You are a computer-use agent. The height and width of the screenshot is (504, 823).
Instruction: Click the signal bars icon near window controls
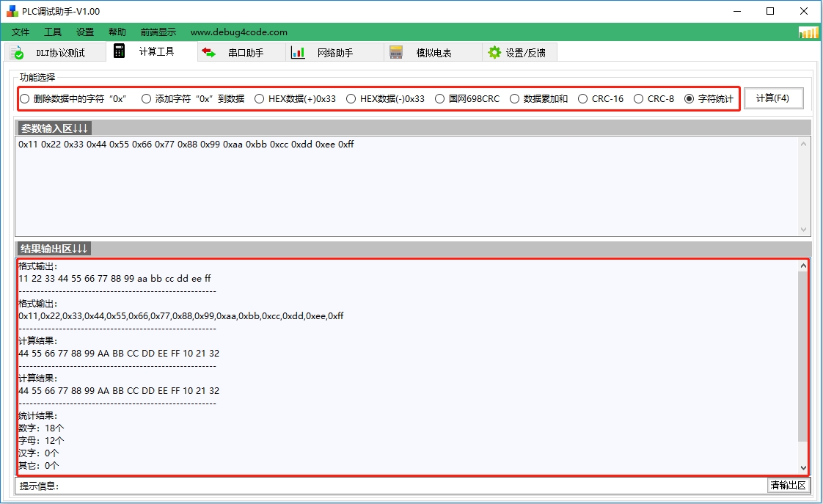[x=807, y=32]
